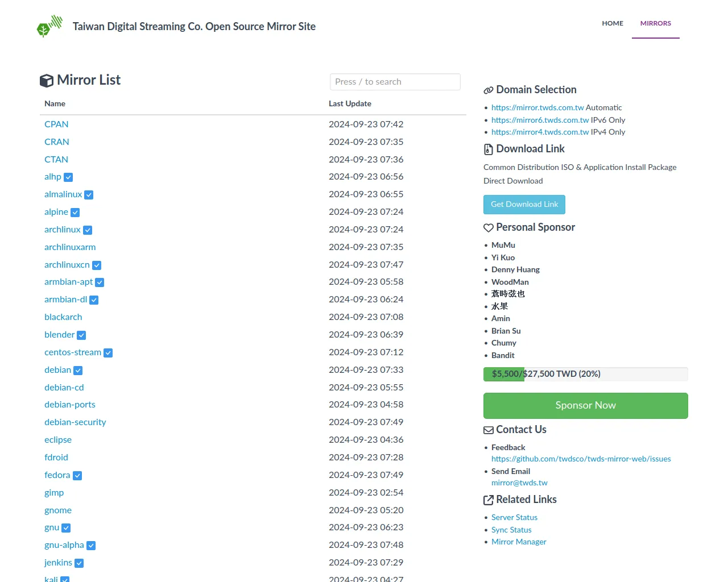Click the sponsorship funding progress bar

585,374
